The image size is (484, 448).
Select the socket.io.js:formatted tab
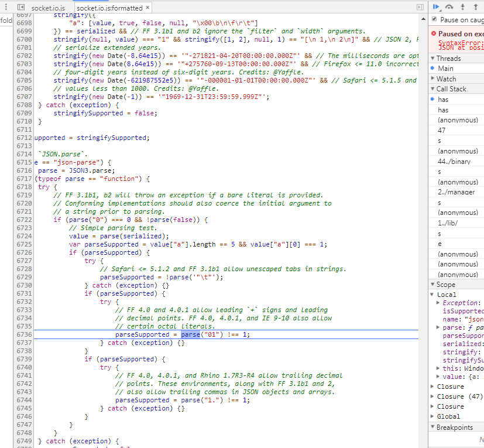point(109,8)
